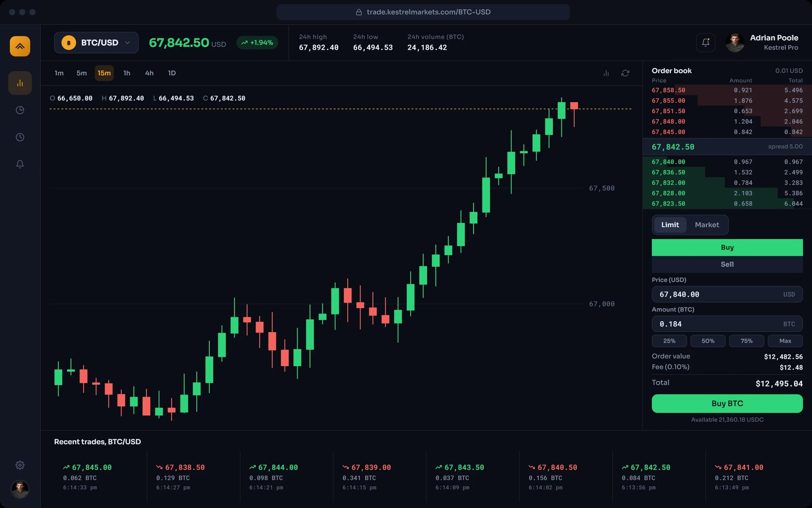Open the BTC/USD pair dropdown
Image resolution: width=812 pixels, height=508 pixels.
point(96,43)
